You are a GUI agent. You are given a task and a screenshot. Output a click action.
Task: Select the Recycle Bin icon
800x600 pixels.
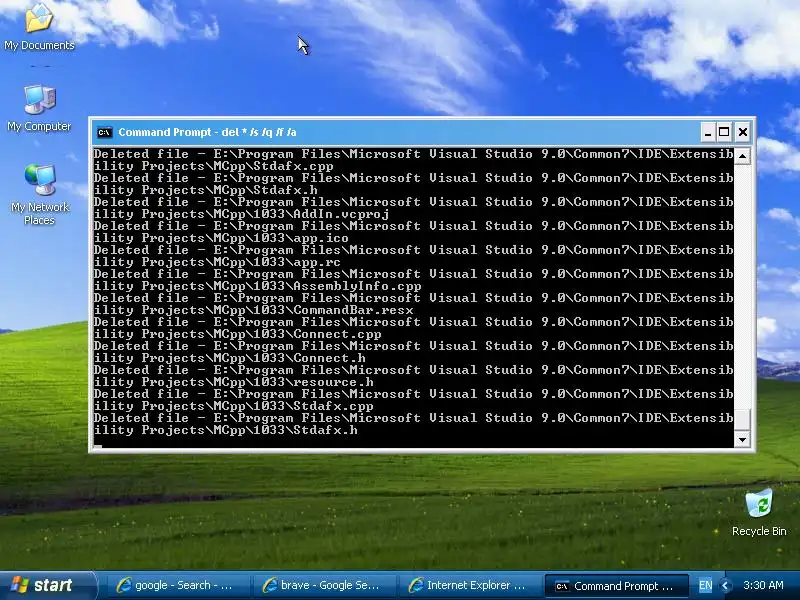(x=759, y=513)
